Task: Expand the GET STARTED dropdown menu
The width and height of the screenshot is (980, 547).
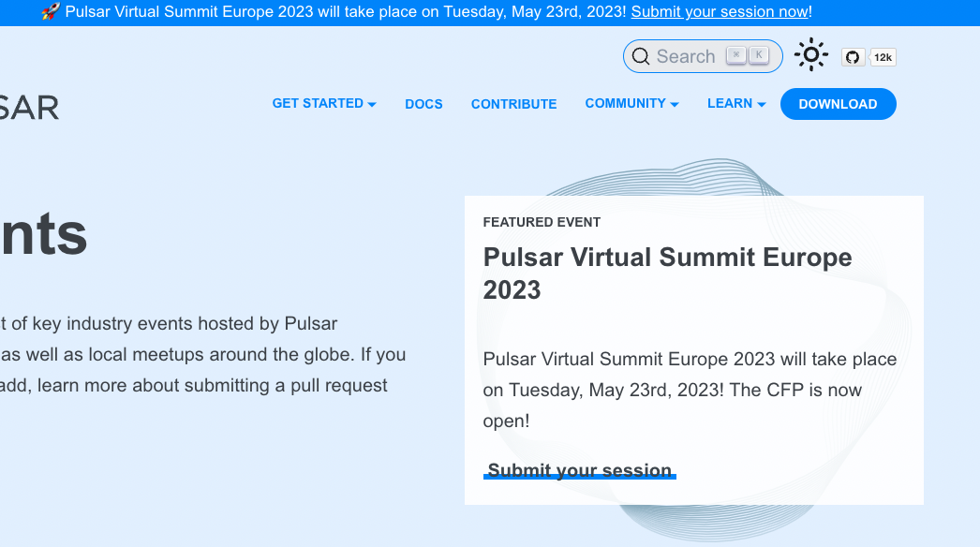Action: click(324, 104)
